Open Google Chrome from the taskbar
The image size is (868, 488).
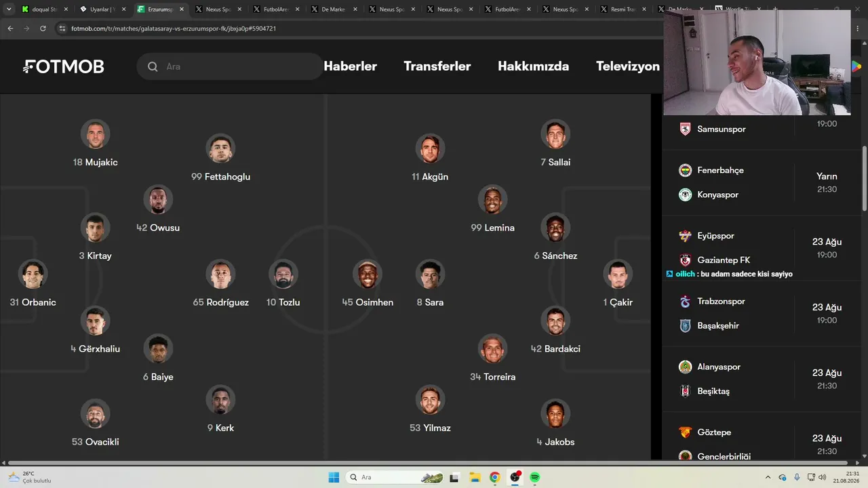point(495,477)
